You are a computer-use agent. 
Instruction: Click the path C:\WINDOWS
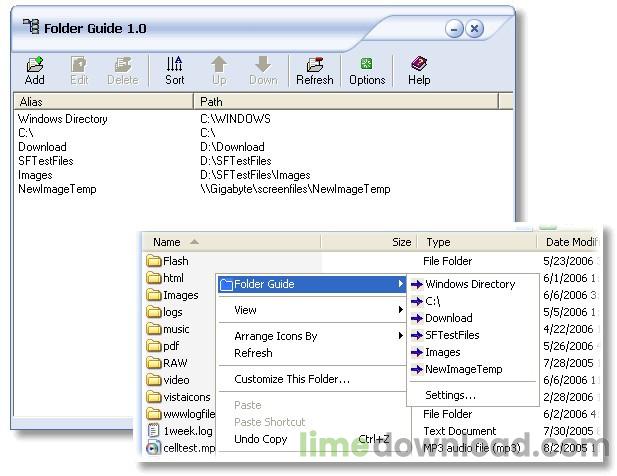coord(235,119)
